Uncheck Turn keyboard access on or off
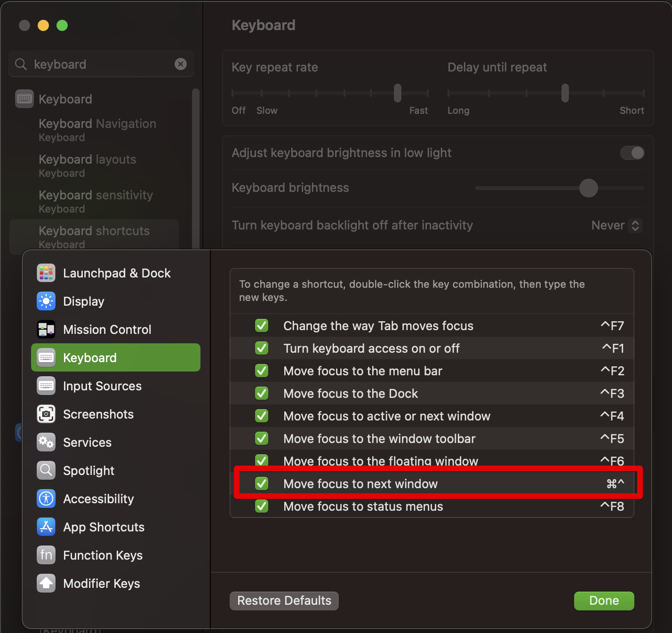This screenshot has height=633, width=672. click(x=262, y=348)
